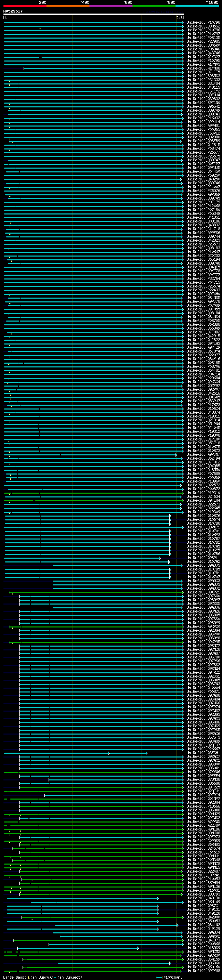This screenshot has width=222, height=980.
Task: Select the UniRef100_P04715 label
Action: 203,282
